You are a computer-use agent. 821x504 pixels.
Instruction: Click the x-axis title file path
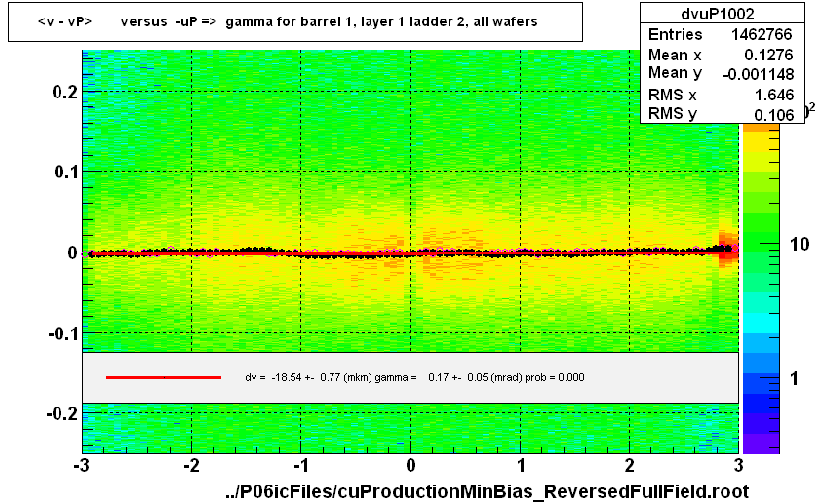click(487, 492)
